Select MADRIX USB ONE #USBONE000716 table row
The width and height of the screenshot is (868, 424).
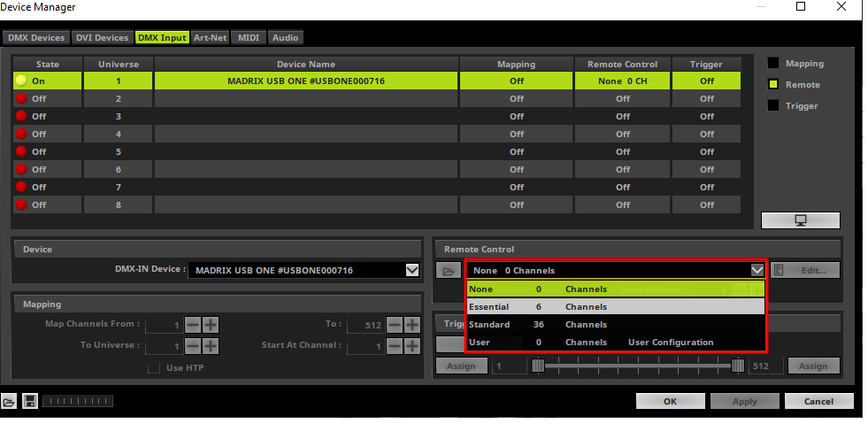tap(377, 81)
